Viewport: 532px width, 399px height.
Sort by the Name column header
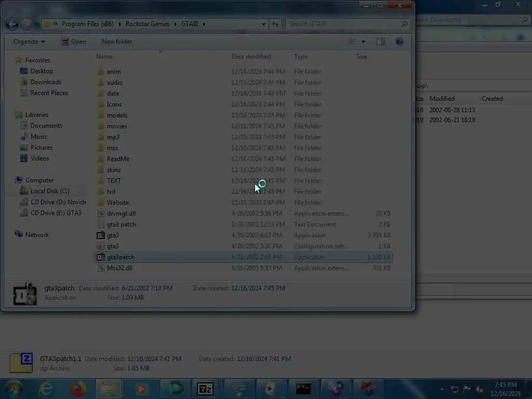click(104, 57)
